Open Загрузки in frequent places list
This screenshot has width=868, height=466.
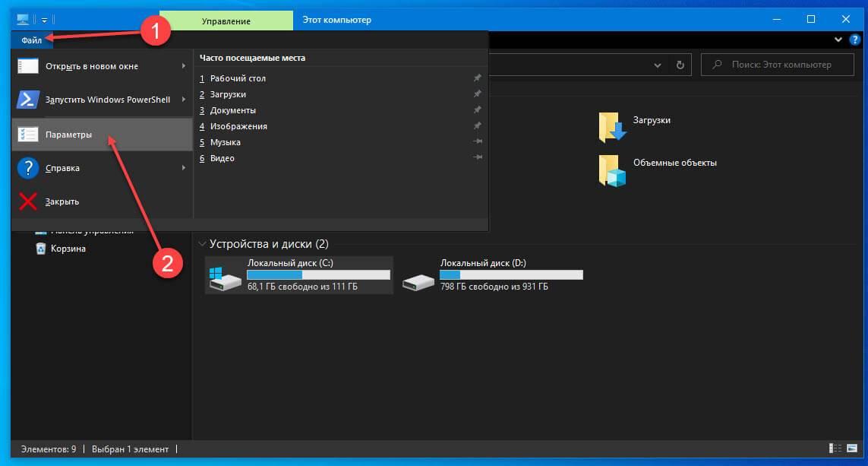[340, 94]
